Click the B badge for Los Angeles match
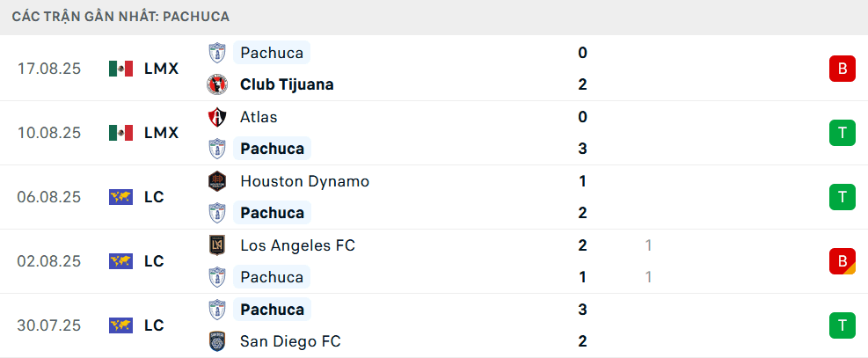 [842, 261]
